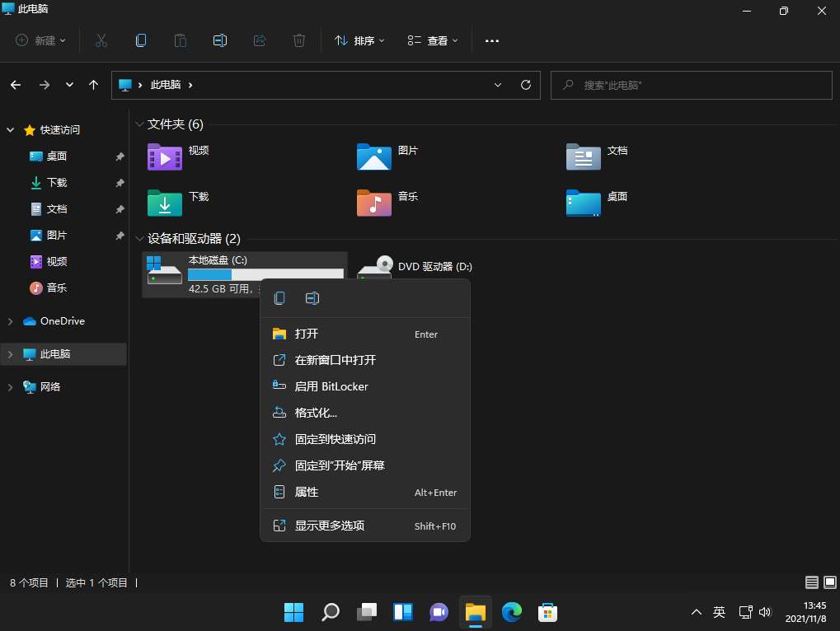Image resolution: width=840 pixels, height=631 pixels.
Task: Open Microsoft Edge from the taskbar
Action: pos(512,612)
